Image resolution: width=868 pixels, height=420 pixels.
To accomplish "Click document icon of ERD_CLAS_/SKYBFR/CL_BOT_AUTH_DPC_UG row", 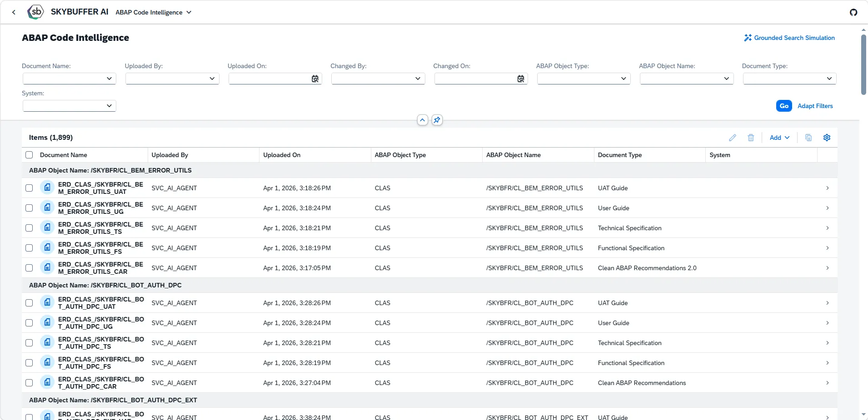I will (x=47, y=322).
